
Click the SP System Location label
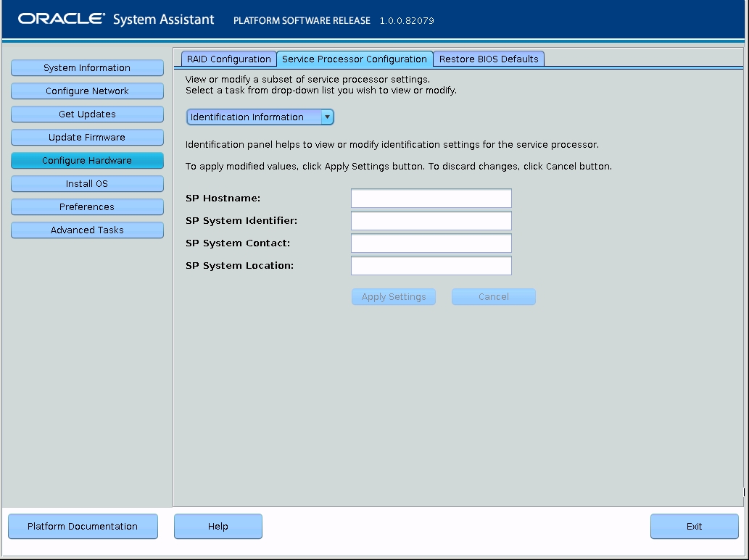point(240,265)
